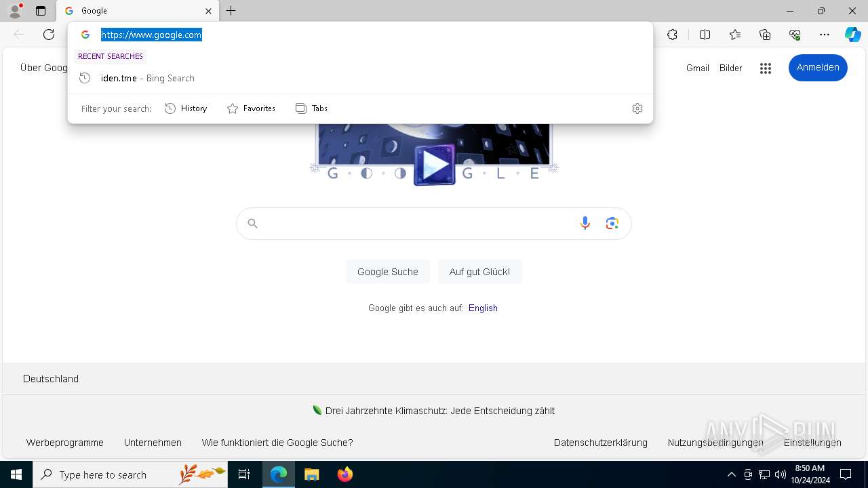Open File Explorer from the taskbar
Viewport: 868px width, 488px height.
tap(312, 474)
